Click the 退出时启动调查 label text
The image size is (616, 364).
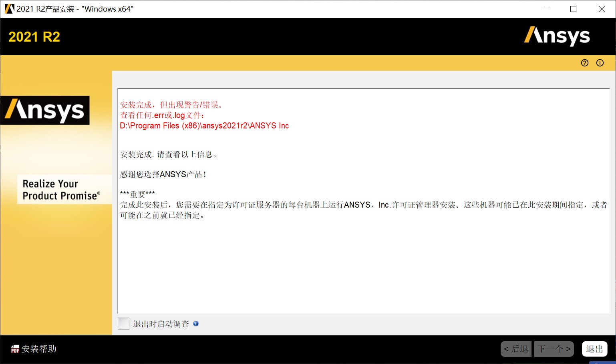[161, 324]
